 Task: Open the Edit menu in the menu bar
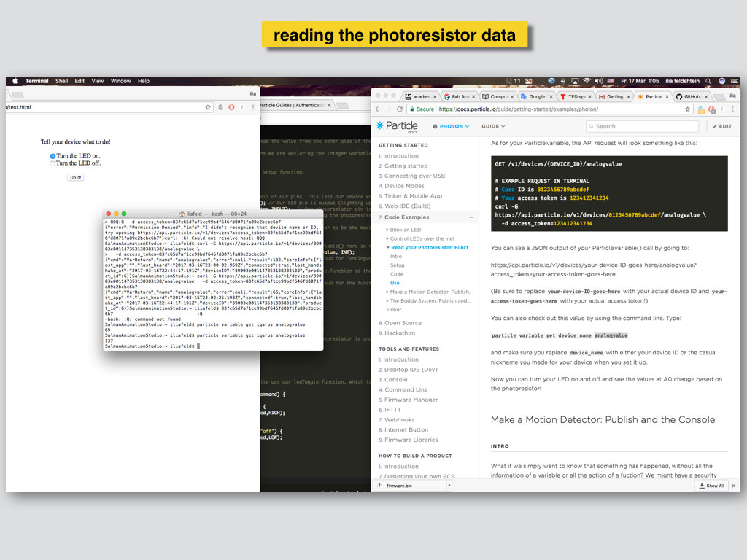pos(80,81)
